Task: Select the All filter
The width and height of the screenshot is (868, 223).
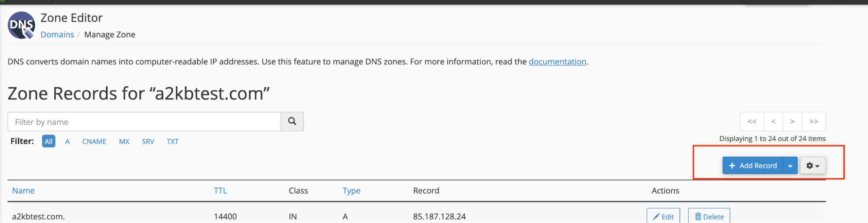Action: click(49, 141)
